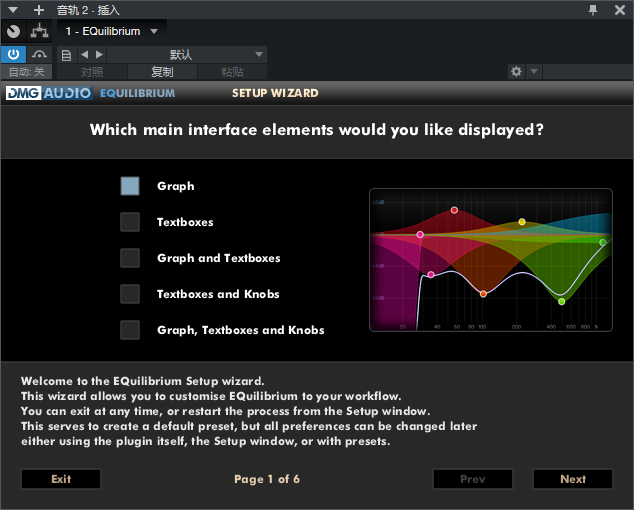Viewport: 634px width, 510px height.
Task: Go to the next preset arrow
Action: pos(99,54)
